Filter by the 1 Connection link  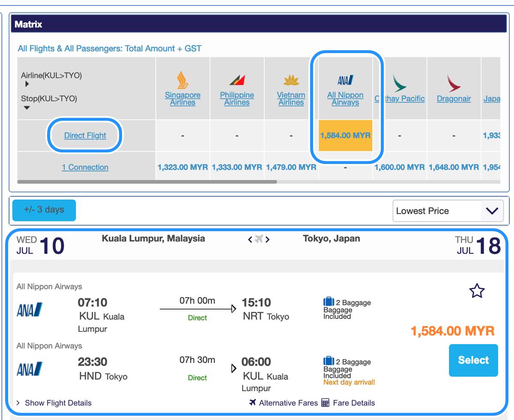click(x=85, y=167)
